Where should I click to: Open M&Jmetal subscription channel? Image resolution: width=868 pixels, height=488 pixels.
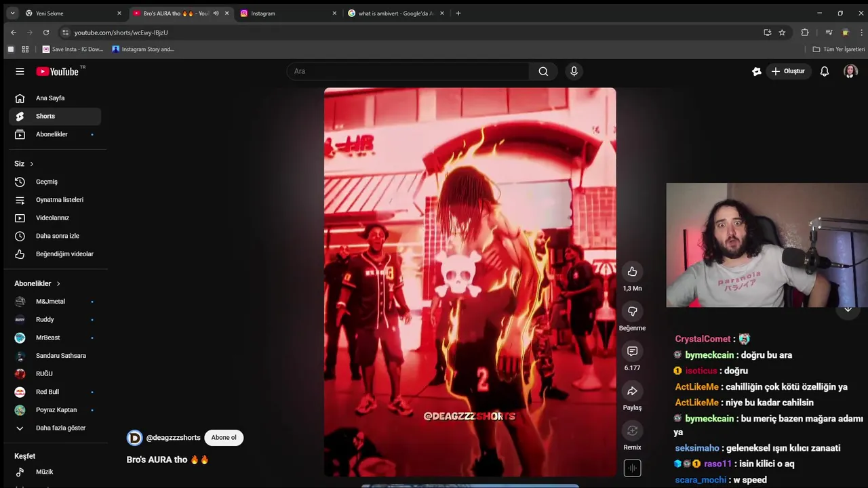point(55,302)
